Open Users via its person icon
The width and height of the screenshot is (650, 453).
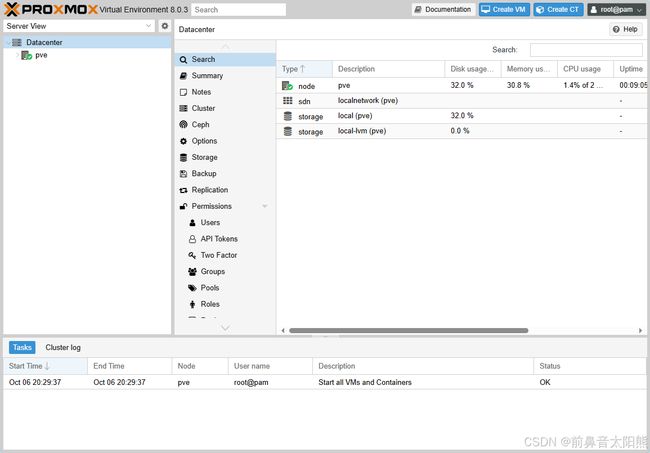point(192,223)
